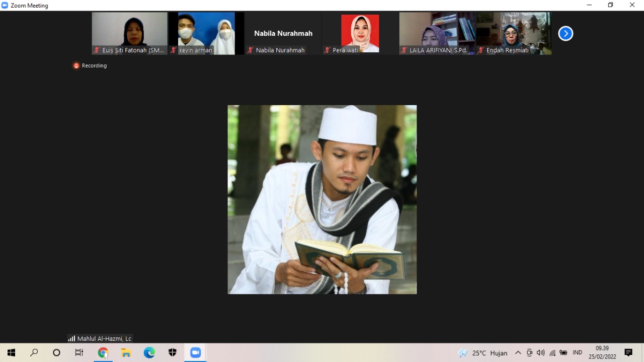644x362 pixels.
Task: Select Endah Resmiati's video thumbnail
Action: [x=514, y=33]
